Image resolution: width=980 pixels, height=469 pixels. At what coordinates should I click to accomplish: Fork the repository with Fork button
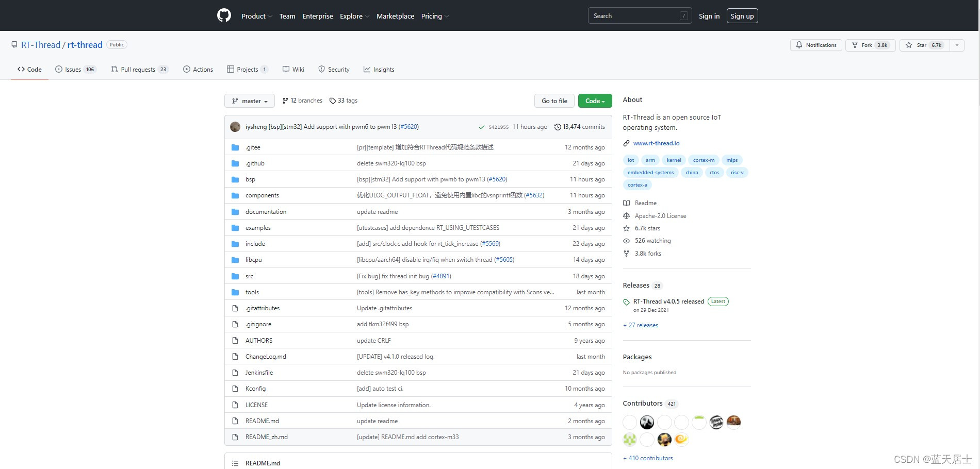coord(870,45)
